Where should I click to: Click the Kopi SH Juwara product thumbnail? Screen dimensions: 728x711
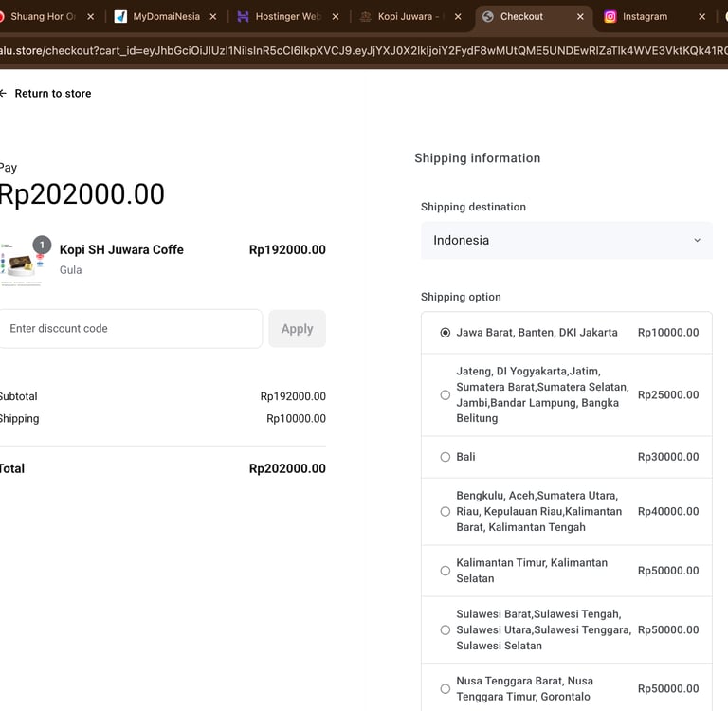point(23,263)
